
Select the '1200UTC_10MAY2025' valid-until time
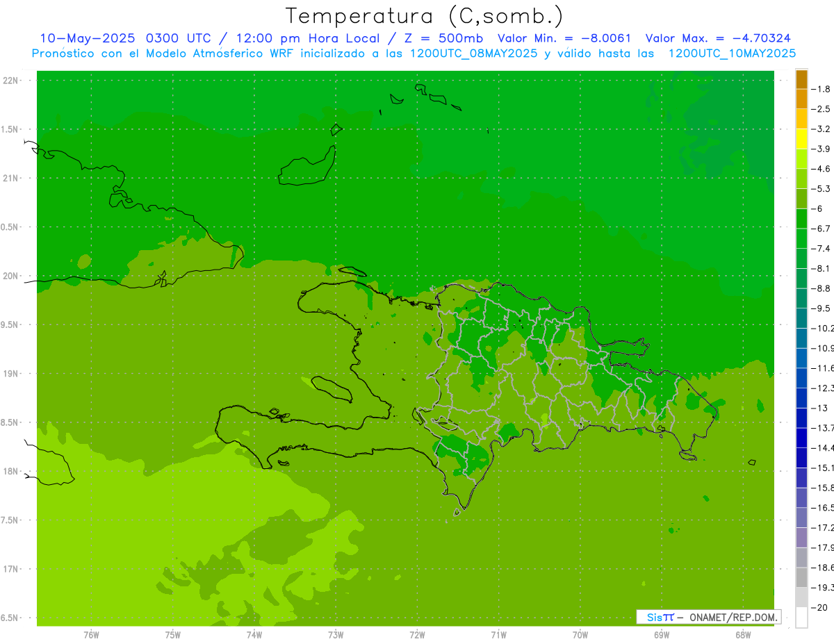click(732, 53)
